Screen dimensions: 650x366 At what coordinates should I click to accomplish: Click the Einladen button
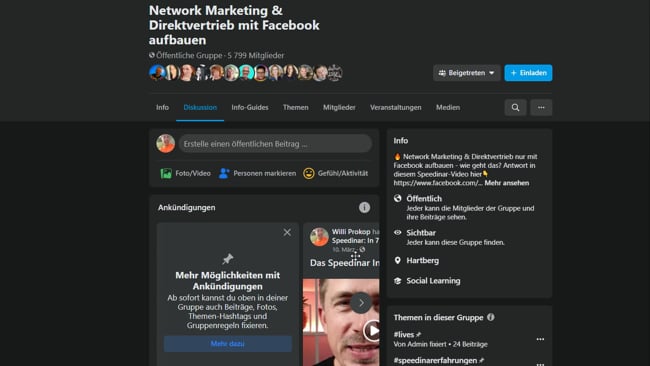[528, 73]
